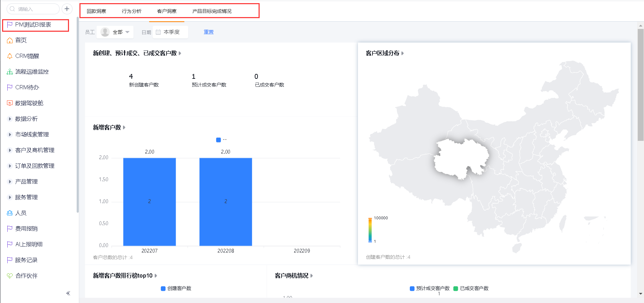The width and height of the screenshot is (644, 303).
Task: Expand 服务管理 menu group
Action: tap(10, 197)
